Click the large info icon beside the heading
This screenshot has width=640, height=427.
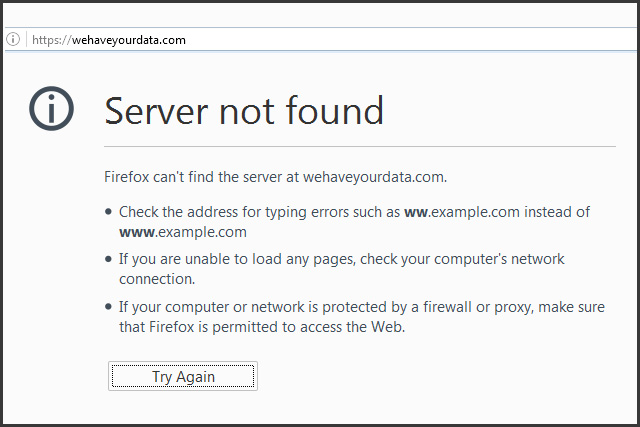[52, 109]
